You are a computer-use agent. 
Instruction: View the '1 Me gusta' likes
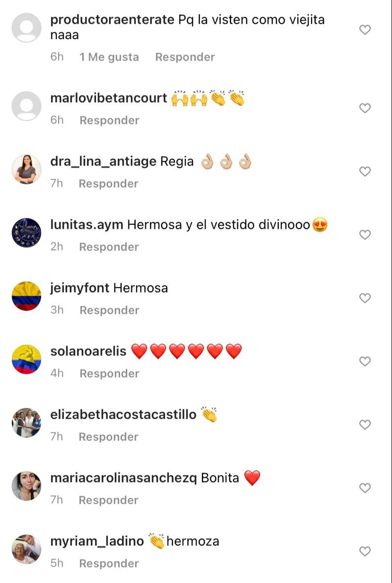click(109, 57)
